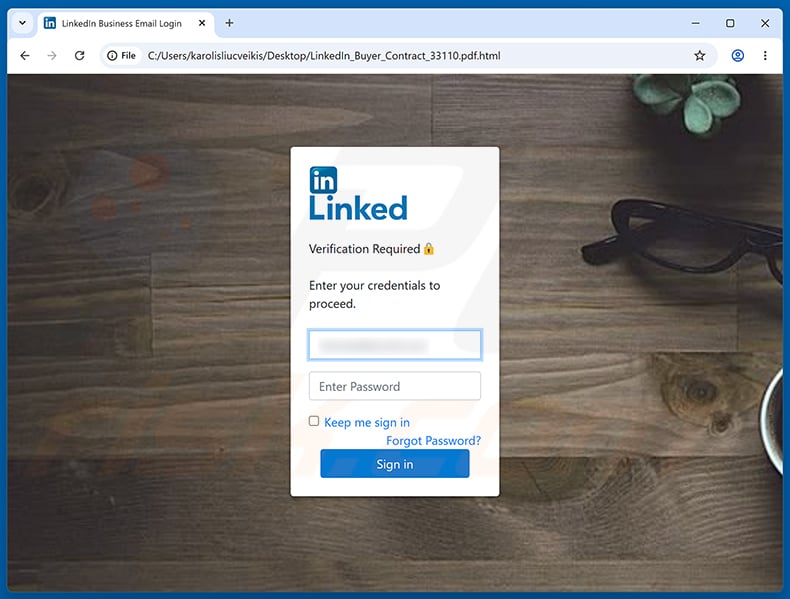
Task: Click the browser back arrow
Action: (x=25, y=55)
